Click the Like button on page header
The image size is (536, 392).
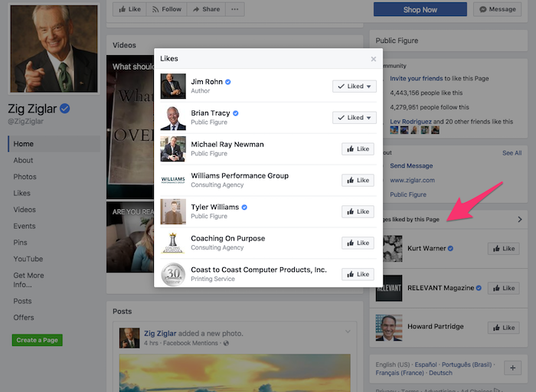[129, 9]
